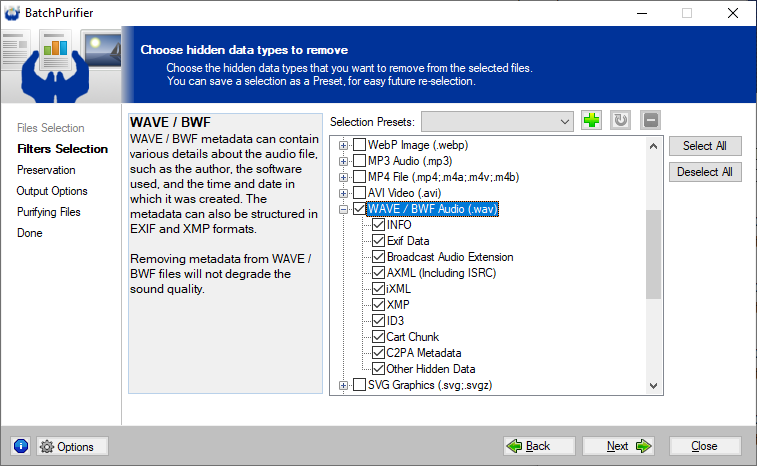Screen dimensions: 757x466
Task: Uncheck the WAVE / BWF Audio checkbox
Action: (360, 209)
